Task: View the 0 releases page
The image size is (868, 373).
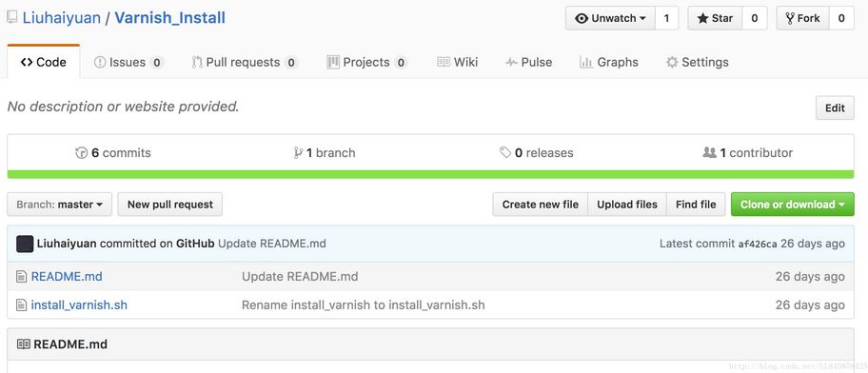Action: pyautogui.click(x=537, y=153)
